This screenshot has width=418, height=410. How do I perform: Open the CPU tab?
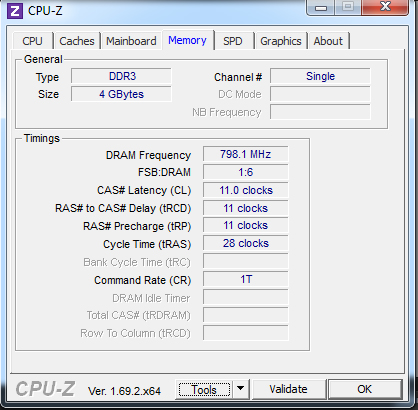point(32,41)
